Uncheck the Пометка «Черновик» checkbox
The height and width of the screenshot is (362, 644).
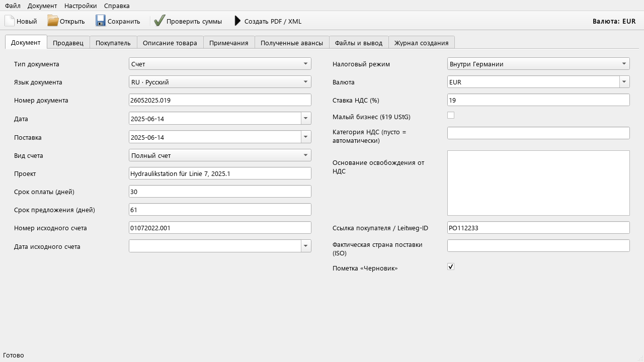click(x=451, y=266)
